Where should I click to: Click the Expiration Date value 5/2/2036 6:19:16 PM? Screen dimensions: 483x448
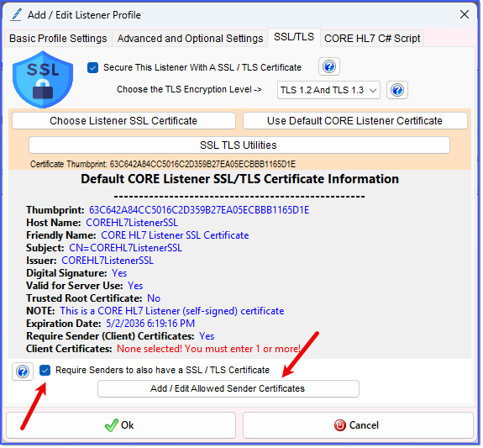click(150, 324)
